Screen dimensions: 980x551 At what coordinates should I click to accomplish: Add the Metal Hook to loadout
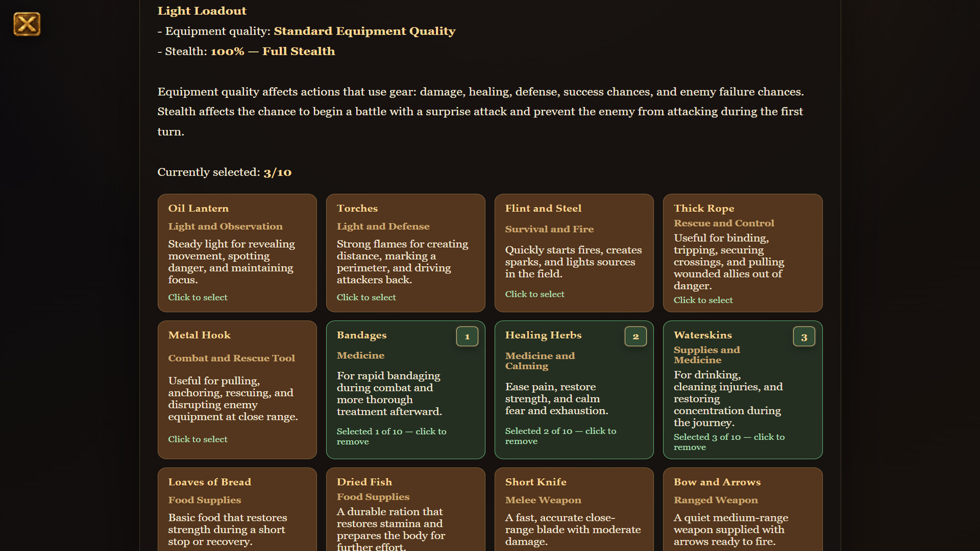pyautogui.click(x=237, y=389)
